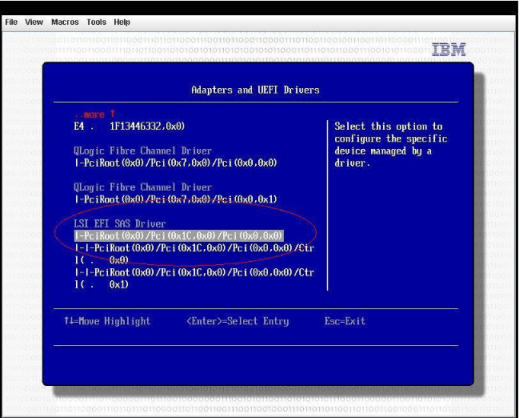Click the <Enter>=Select Entry hint
Viewport: 520px width, 418px height.
coord(238,321)
